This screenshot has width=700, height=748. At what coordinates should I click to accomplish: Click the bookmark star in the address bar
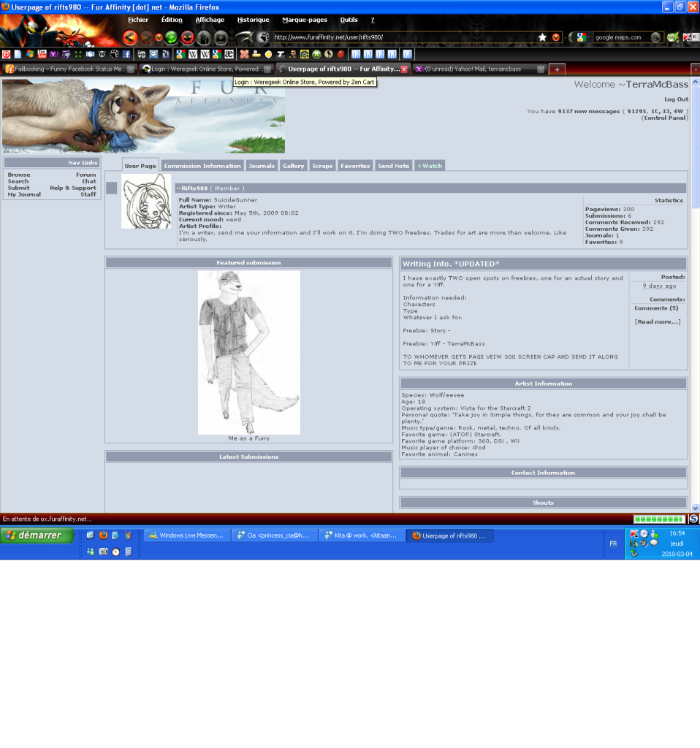tap(542, 37)
